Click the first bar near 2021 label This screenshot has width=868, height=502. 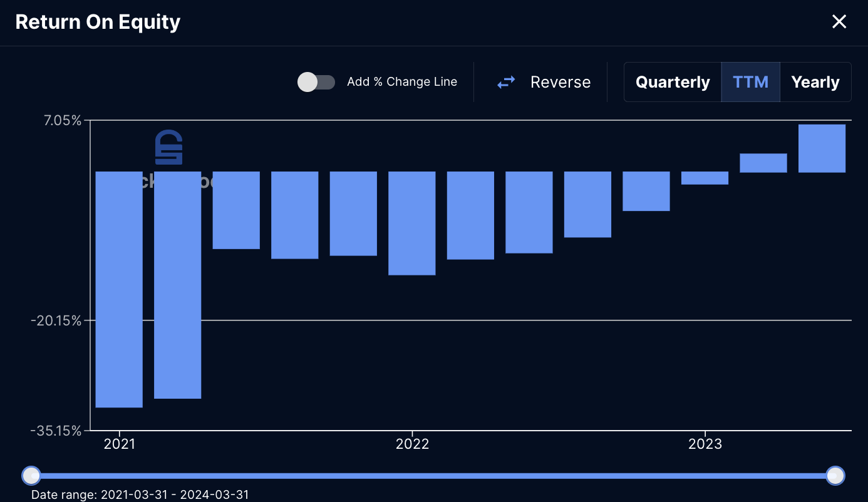coord(119,289)
